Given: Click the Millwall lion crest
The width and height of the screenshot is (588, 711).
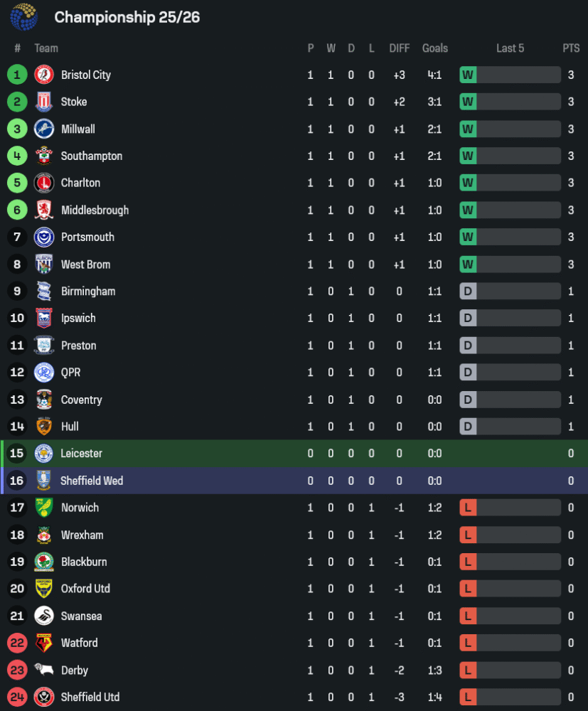Looking at the screenshot, I should click(x=44, y=129).
